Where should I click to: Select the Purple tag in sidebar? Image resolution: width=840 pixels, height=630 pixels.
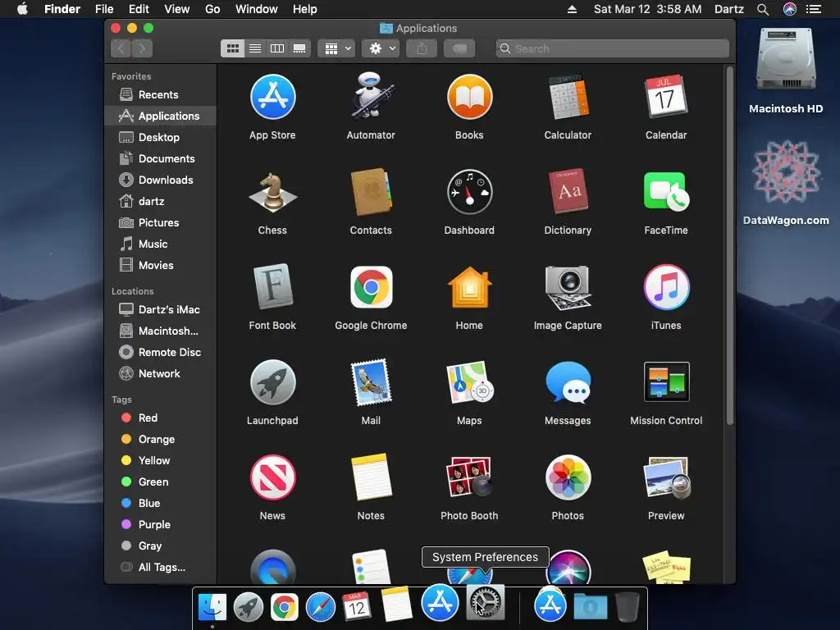[x=160, y=524]
